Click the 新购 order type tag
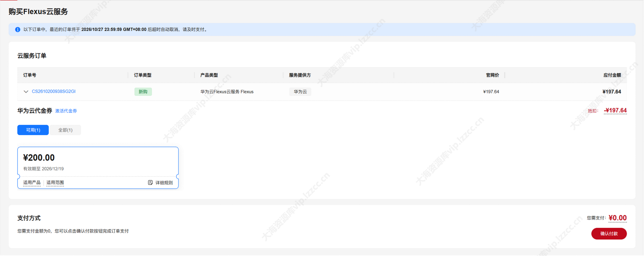 pyautogui.click(x=143, y=92)
